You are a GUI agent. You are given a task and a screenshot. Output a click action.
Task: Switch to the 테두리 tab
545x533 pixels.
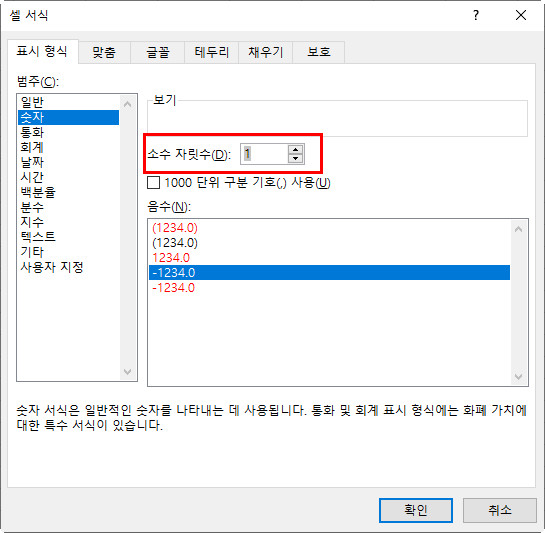tap(212, 52)
